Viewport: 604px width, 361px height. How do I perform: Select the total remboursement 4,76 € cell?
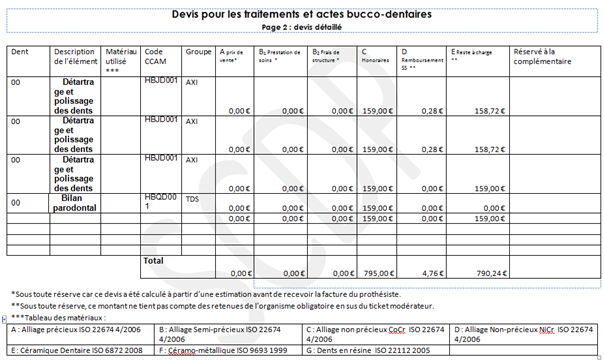tap(422, 267)
